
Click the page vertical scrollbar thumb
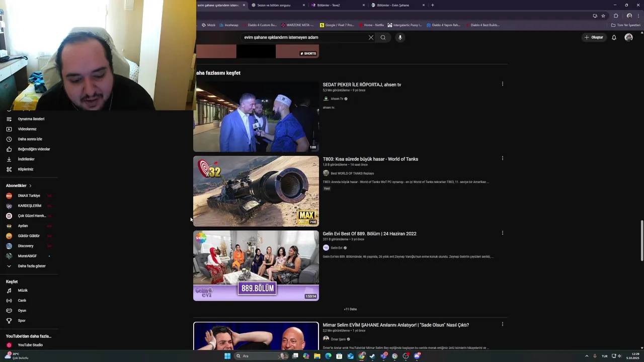641,240
